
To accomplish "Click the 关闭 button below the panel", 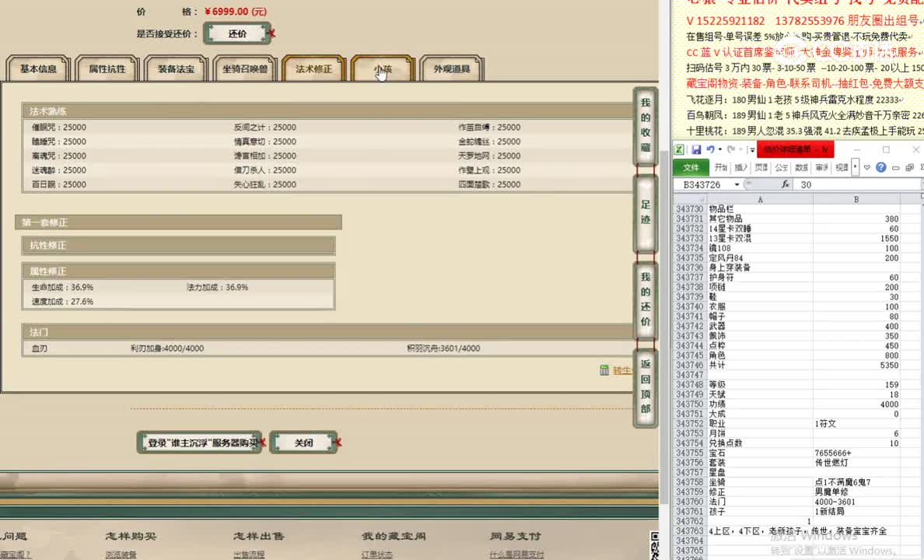I will point(303,441).
